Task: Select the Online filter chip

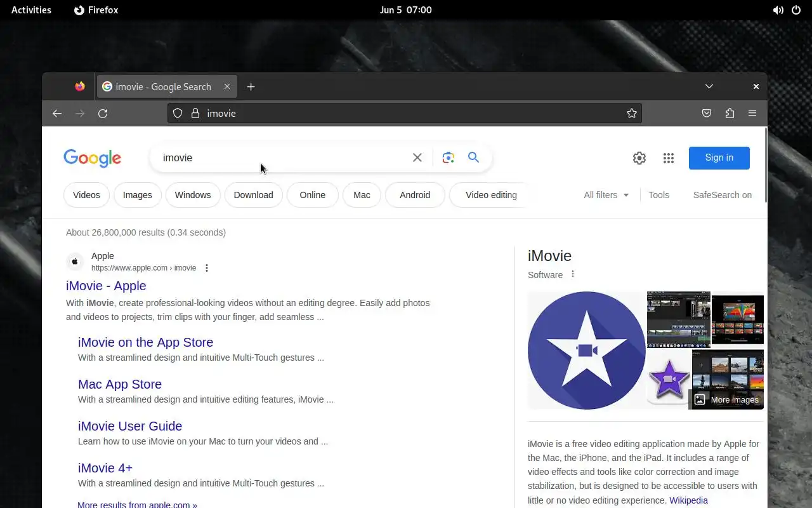Action: 313,195
